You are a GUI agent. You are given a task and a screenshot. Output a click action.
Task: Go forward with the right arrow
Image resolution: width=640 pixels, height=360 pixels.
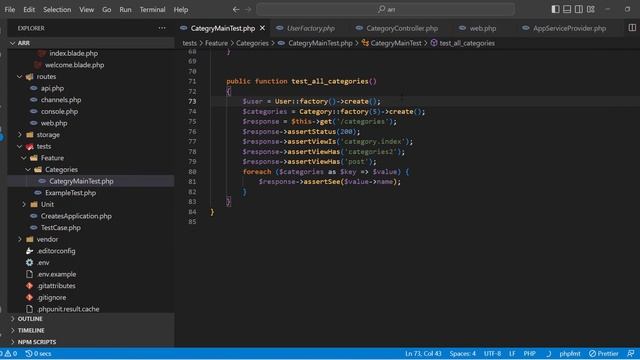[x=248, y=9]
